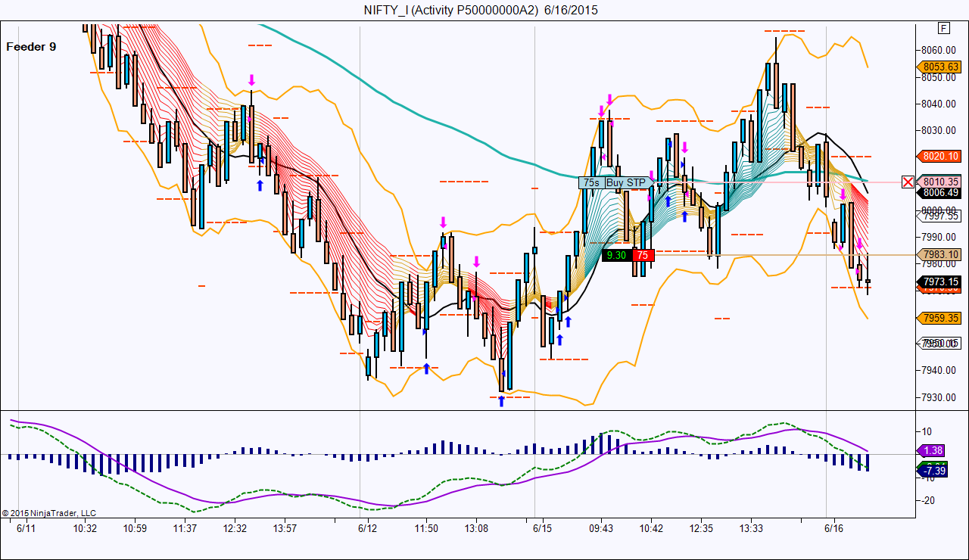This screenshot has width=969, height=560.
Task: Click the 10:32 time axis label
Action: point(85,528)
